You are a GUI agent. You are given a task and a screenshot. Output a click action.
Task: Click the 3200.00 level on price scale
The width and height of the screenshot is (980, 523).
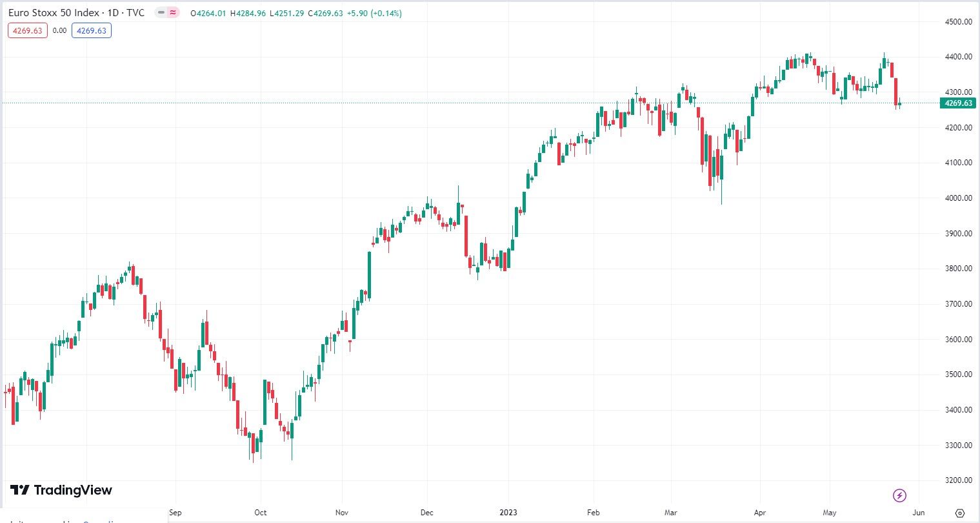958,480
